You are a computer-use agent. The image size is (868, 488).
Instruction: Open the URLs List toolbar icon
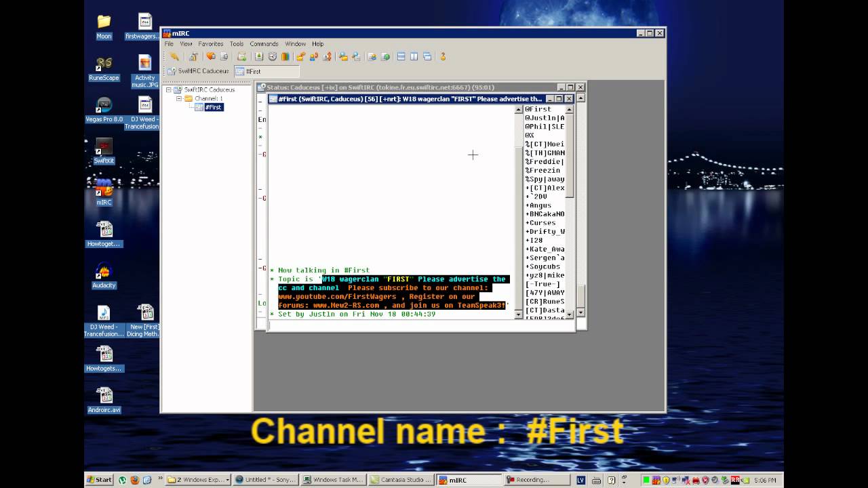(x=385, y=57)
